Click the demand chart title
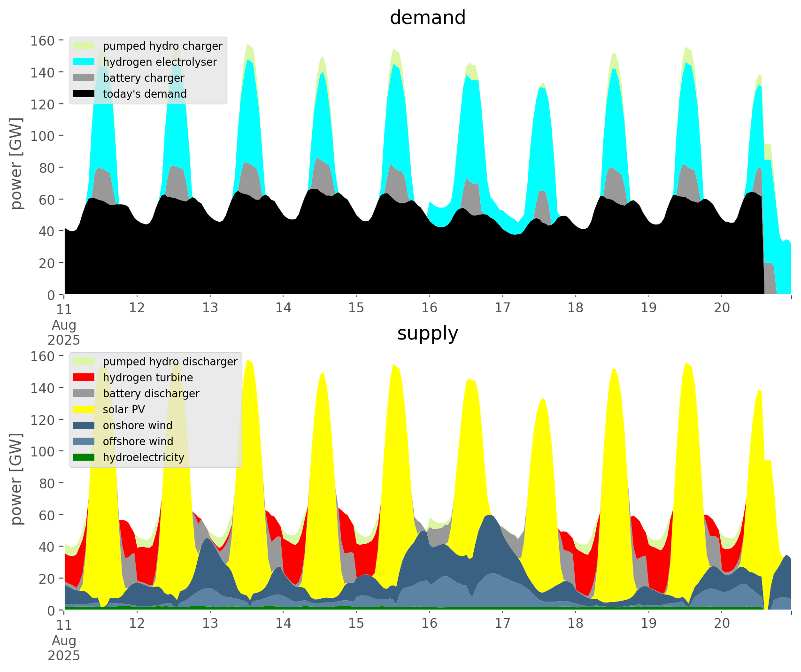801x672 pixels. [x=427, y=18]
